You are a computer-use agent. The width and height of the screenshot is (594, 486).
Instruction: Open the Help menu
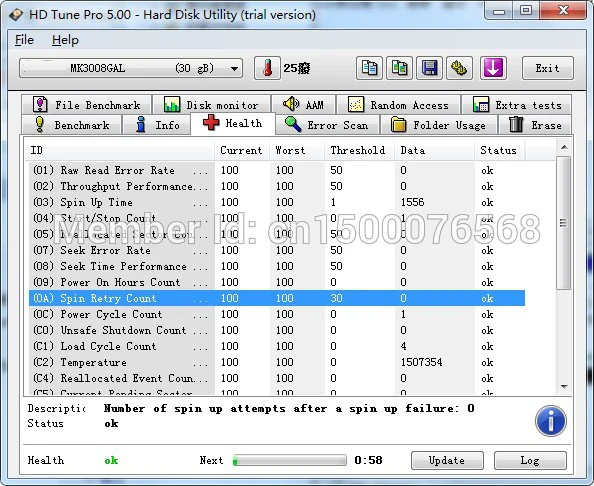(65, 40)
